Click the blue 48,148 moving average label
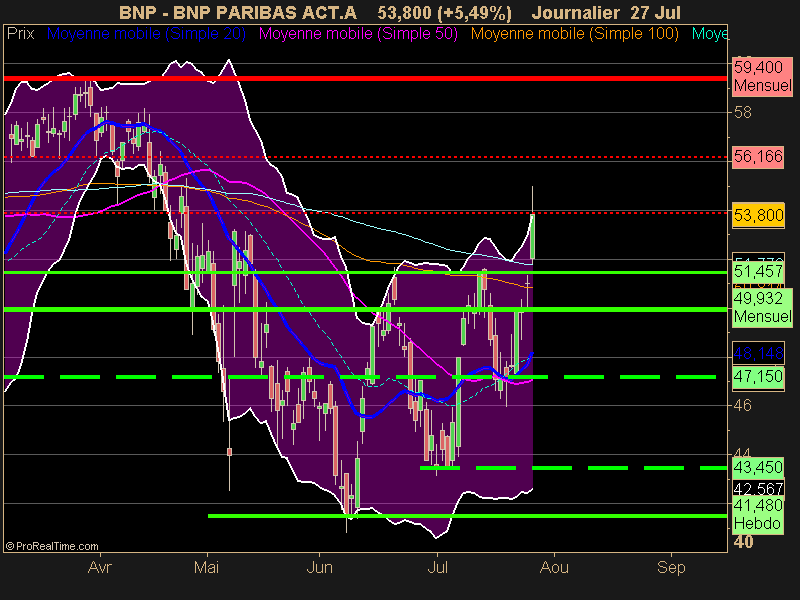The width and height of the screenshot is (800, 600). click(x=758, y=353)
